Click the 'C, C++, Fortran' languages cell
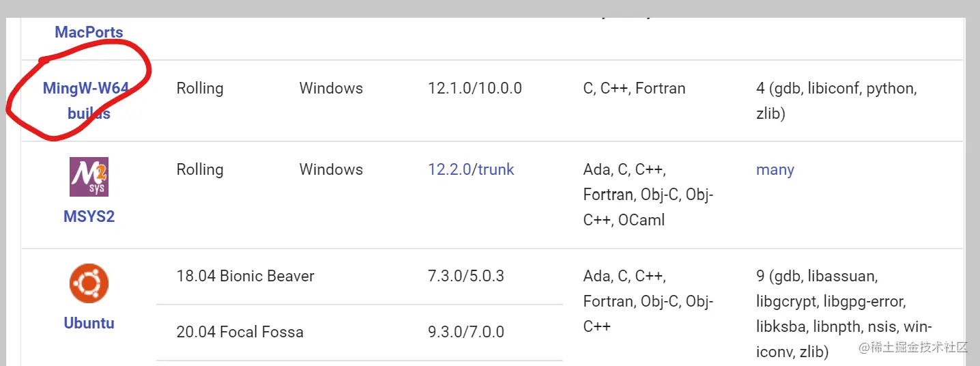 pos(634,88)
